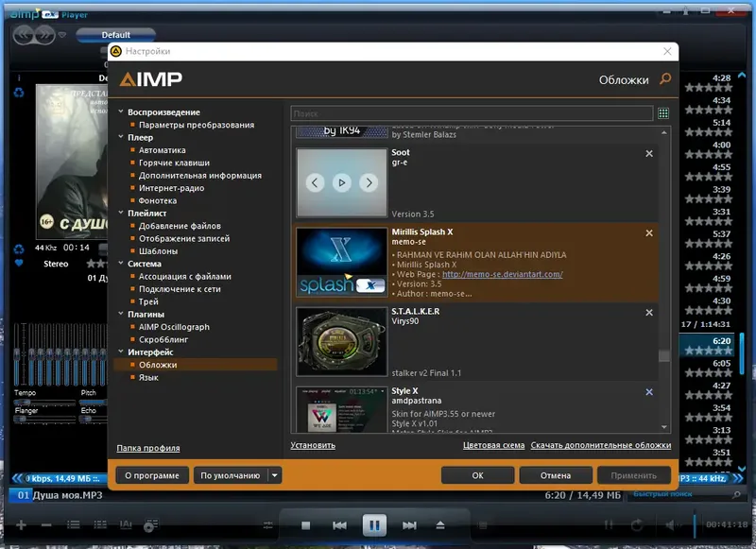Screen dimensions: 756x549
Task: Open Ассоциация с файлами settings
Action: 184,276
